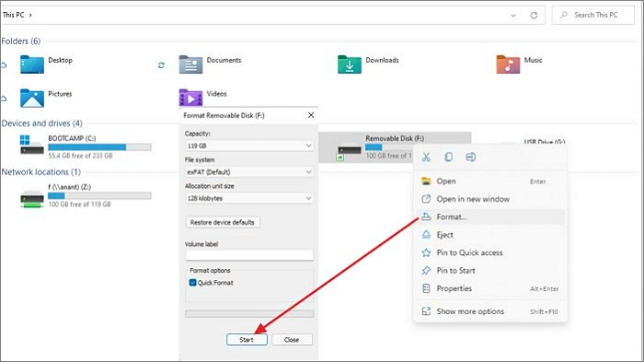
Task: Select the network drive f (\\anant) (Z:) icon
Action: [32, 199]
